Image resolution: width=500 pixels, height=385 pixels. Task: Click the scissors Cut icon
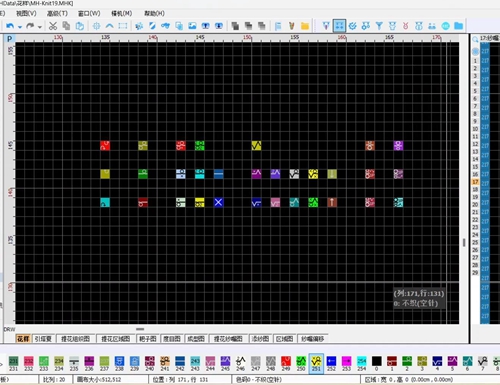[53, 26]
